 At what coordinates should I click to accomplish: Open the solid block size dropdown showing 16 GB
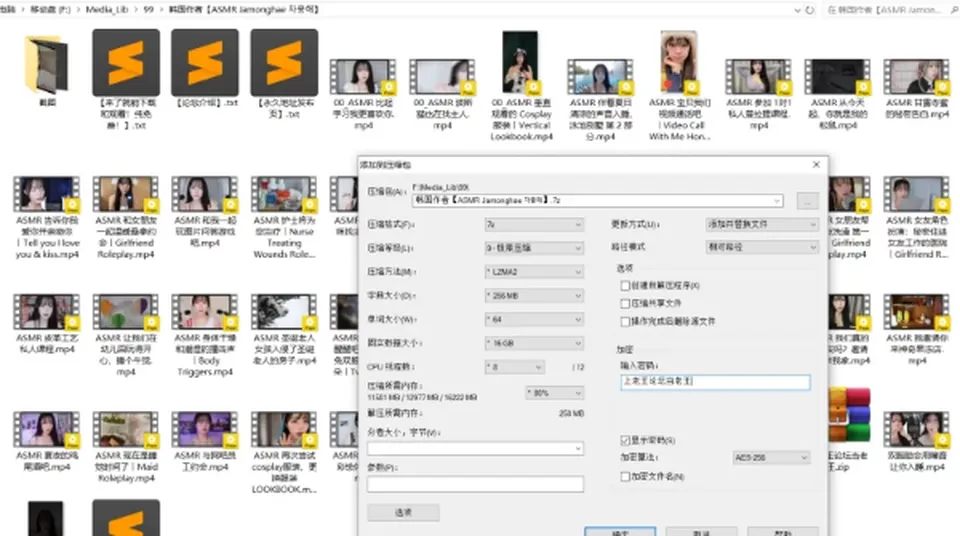click(534, 343)
